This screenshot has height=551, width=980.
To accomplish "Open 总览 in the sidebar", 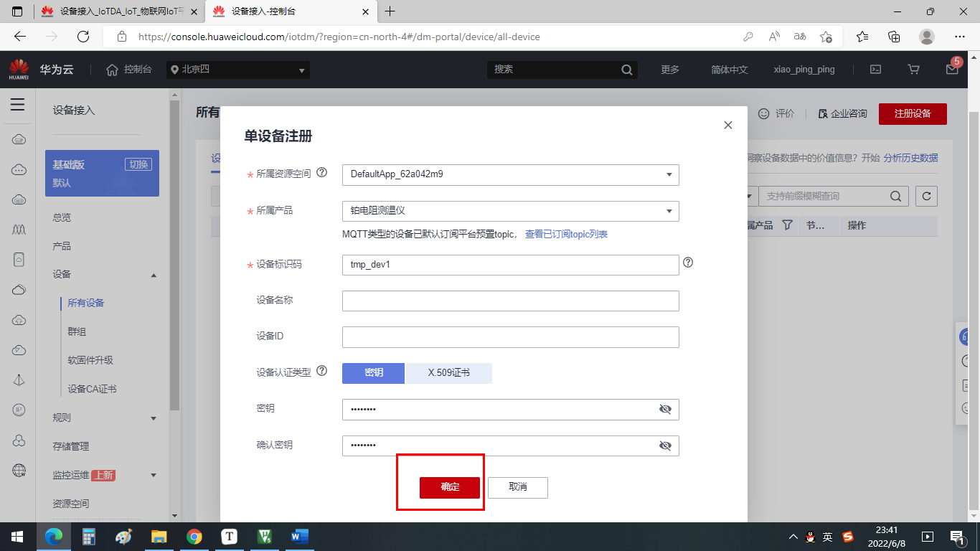I will pos(62,217).
